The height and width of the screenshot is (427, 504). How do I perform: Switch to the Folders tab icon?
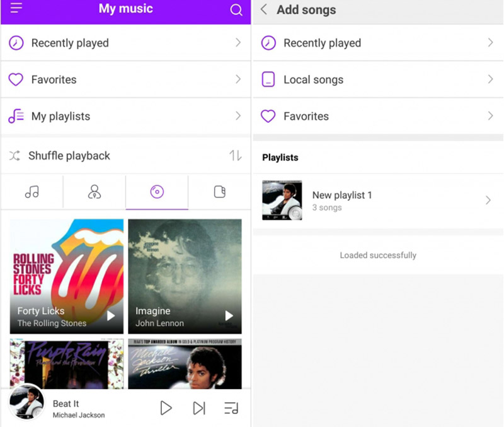[x=219, y=192]
